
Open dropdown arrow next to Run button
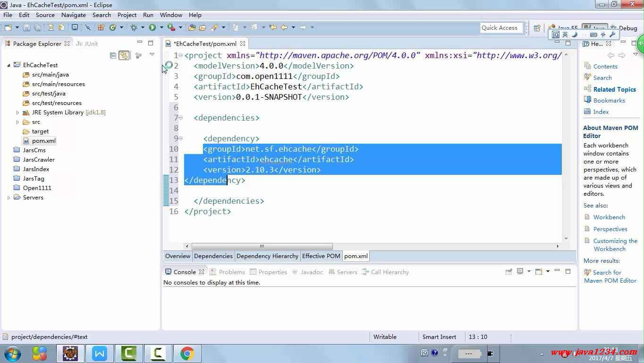161,27
